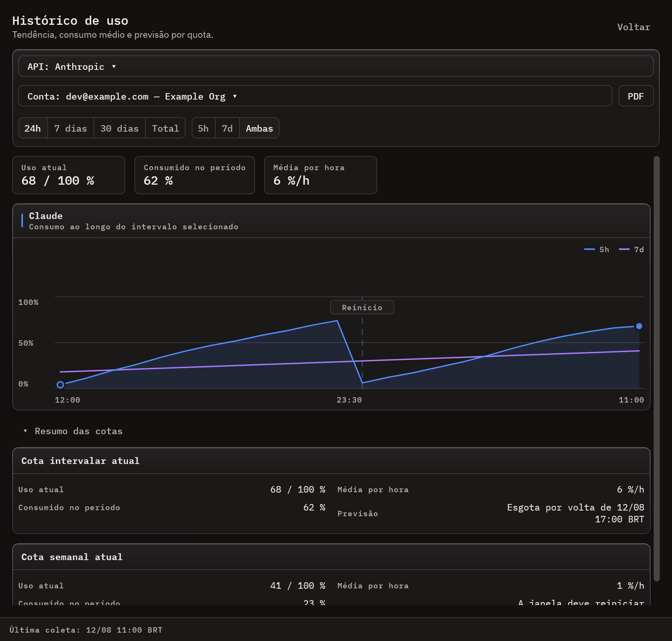Select the 7 dias time range
Screen dimensions: 672x641
pos(71,128)
